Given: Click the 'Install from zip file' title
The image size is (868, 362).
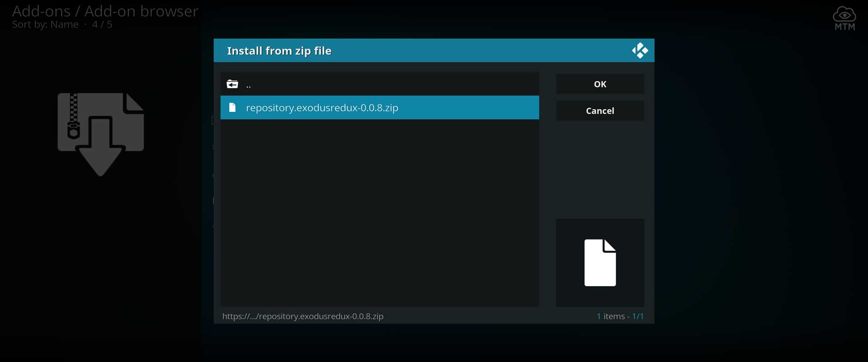Looking at the screenshot, I should pos(279,51).
